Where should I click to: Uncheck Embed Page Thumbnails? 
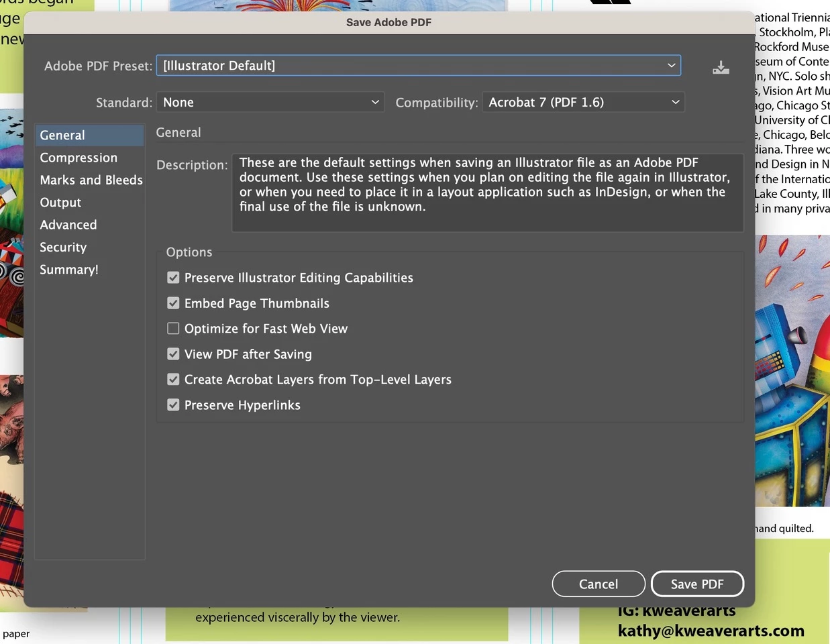[x=173, y=303]
